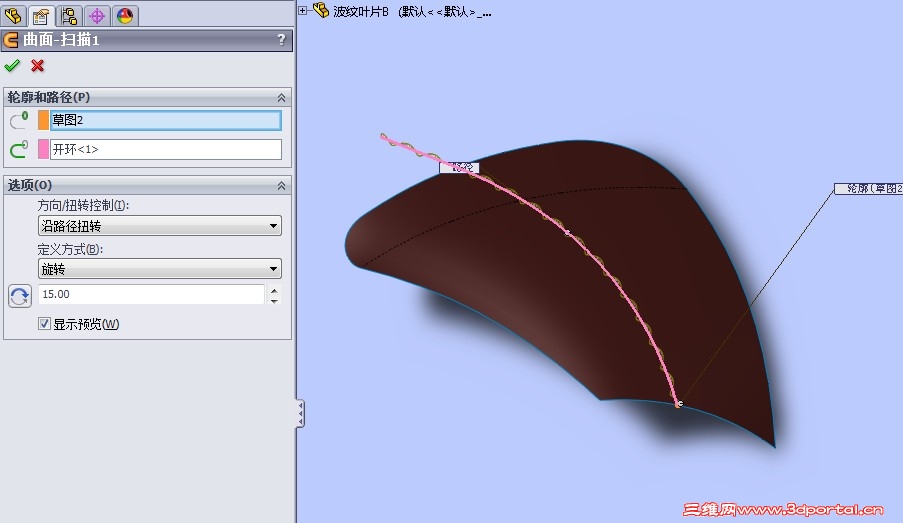Select the path field containing 开环<1>
This screenshot has width=903, height=523.
coord(166,149)
